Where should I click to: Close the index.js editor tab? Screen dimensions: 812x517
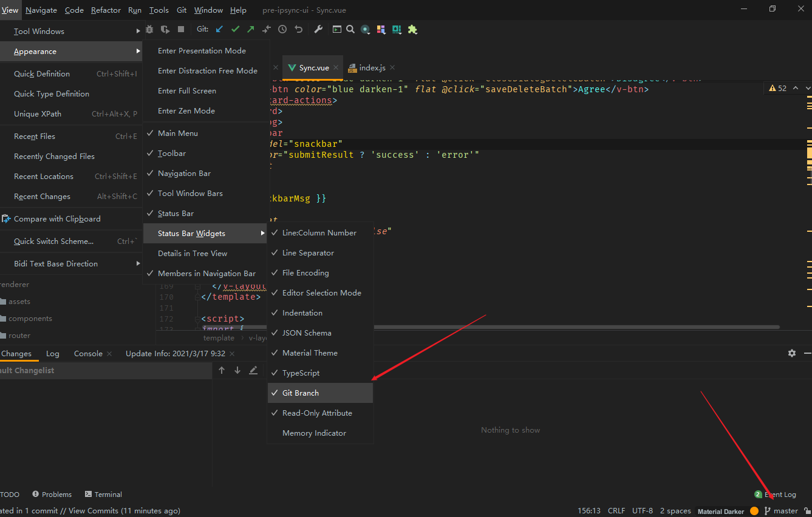[x=392, y=68]
